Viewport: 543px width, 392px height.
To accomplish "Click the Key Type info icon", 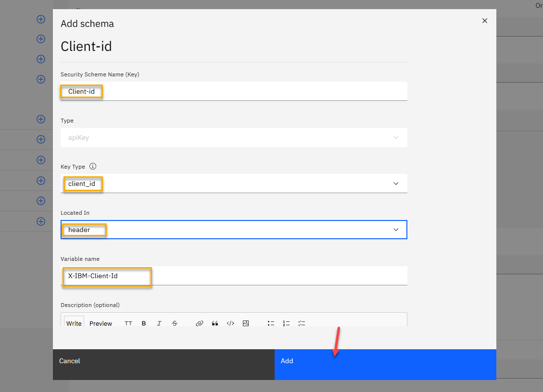I will pos(93,167).
